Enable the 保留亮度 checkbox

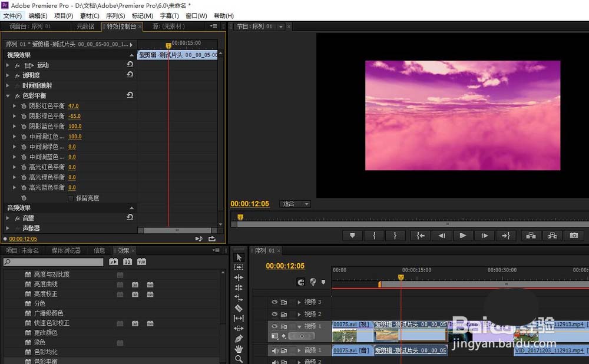point(71,198)
